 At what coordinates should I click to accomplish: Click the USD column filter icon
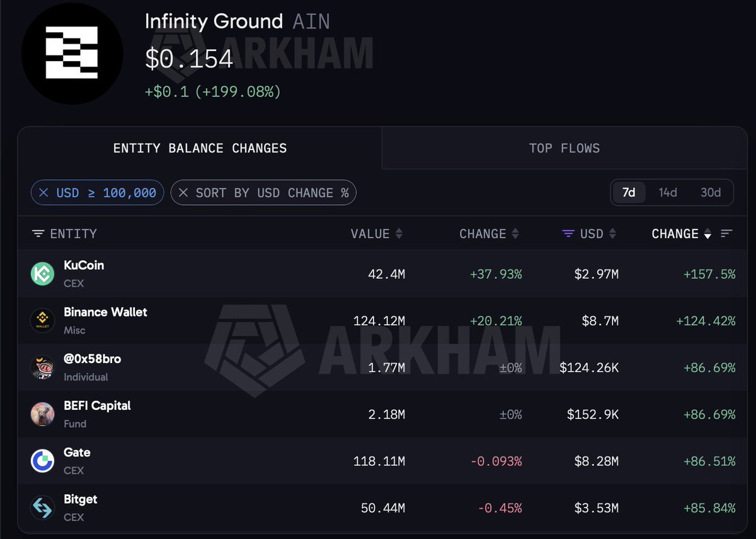568,234
